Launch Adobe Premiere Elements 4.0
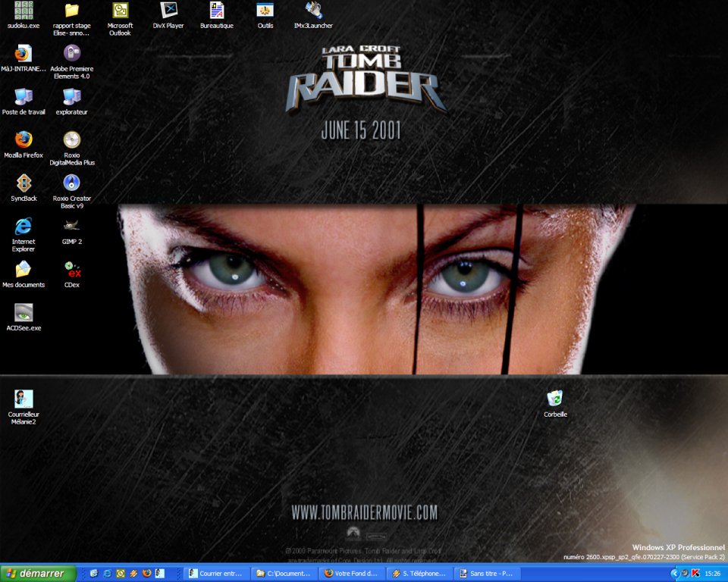Screen dimensions: 728x582 71,61
